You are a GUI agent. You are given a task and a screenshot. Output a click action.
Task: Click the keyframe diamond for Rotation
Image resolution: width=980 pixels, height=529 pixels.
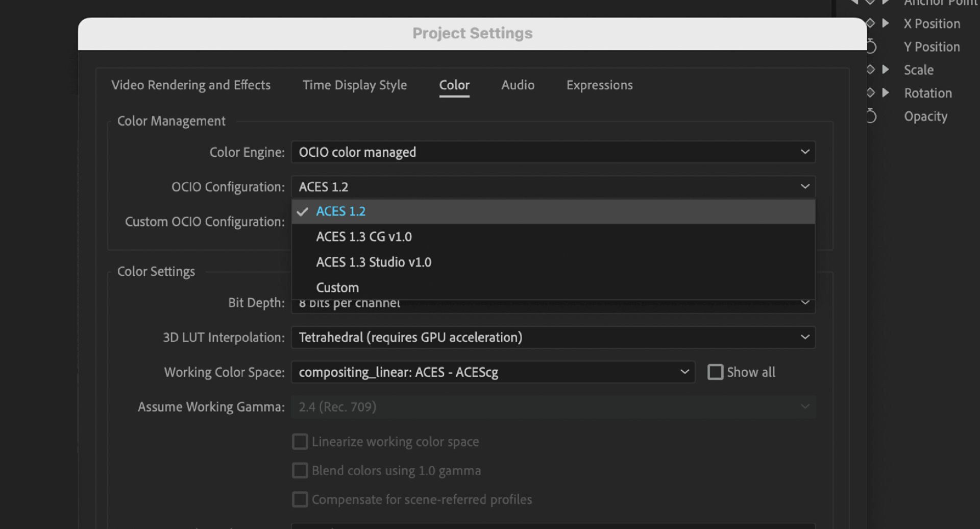pyautogui.click(x=870, y=92)
